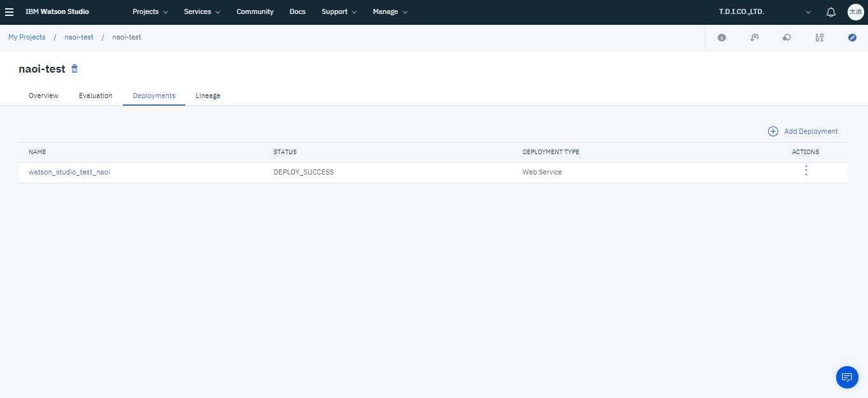Open the version history icon
The image size is (868, 398).
pos(754,38)
